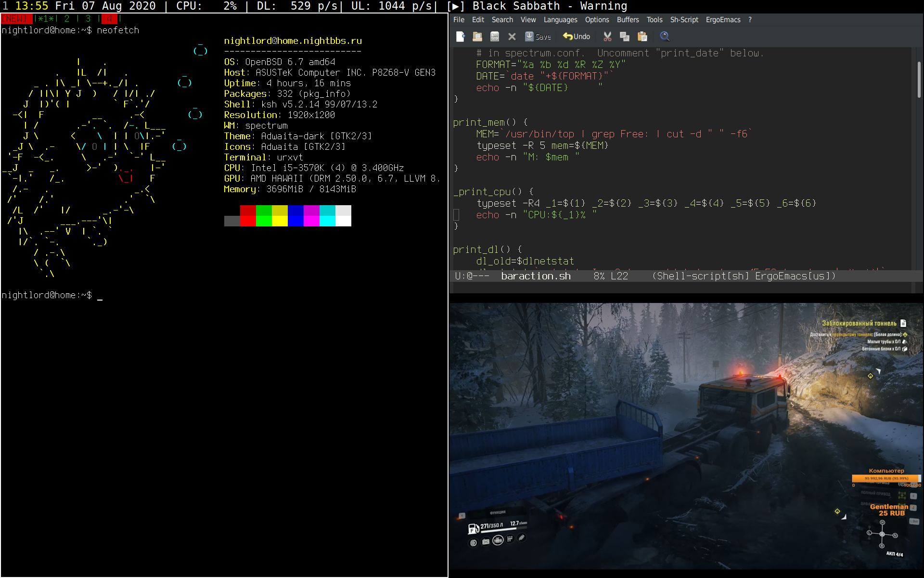Click the terminal prompt cursor line

point(52,295)
